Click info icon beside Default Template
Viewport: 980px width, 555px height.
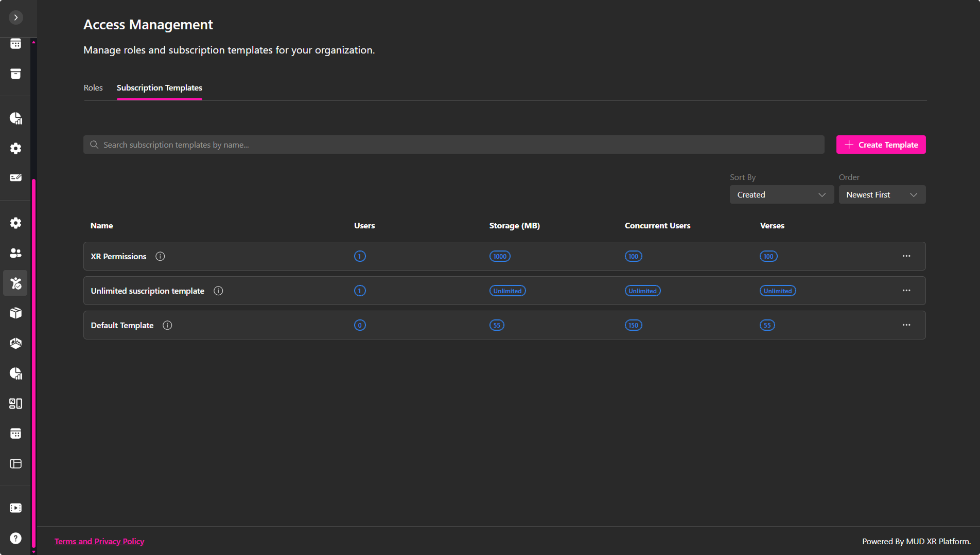click(167, 325)
